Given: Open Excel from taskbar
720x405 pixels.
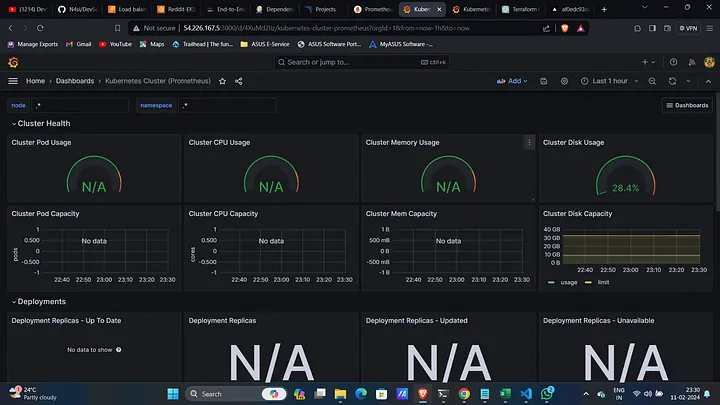Looking at the screenshot, I should (x=505, y=394).
